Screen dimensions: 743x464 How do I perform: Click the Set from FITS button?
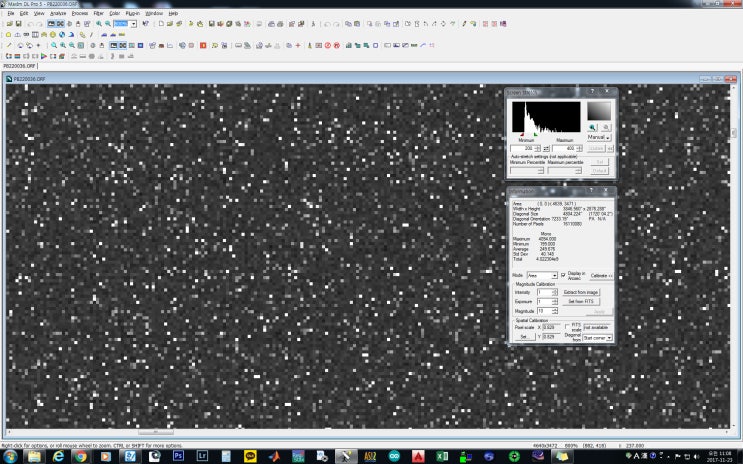click(581, 301)
